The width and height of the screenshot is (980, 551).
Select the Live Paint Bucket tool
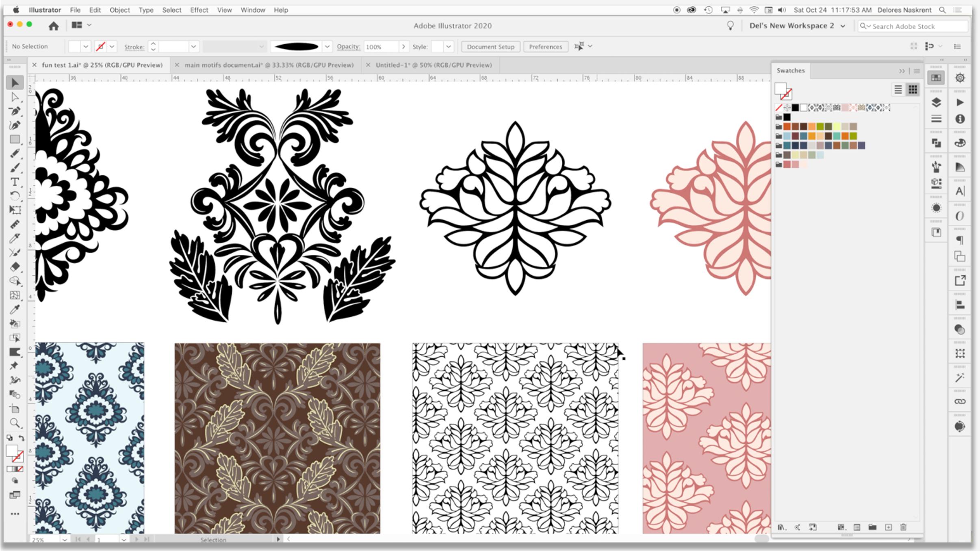[15, 323]
